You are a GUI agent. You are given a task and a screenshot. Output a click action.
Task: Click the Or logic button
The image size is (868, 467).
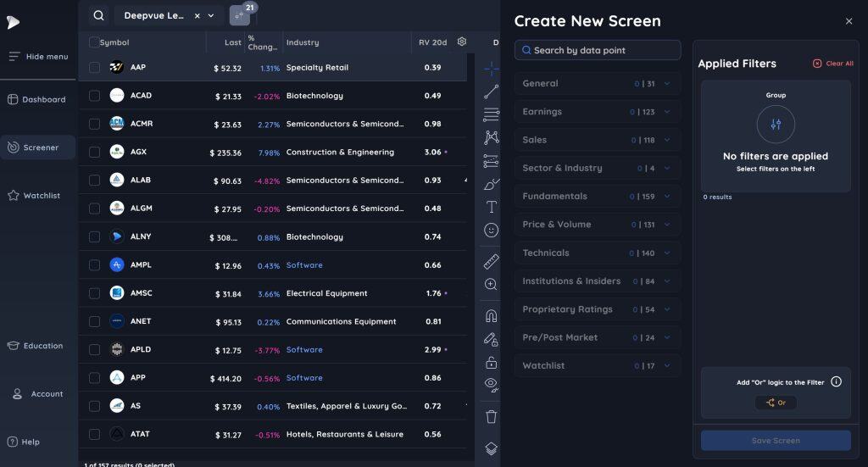point(776,403)
